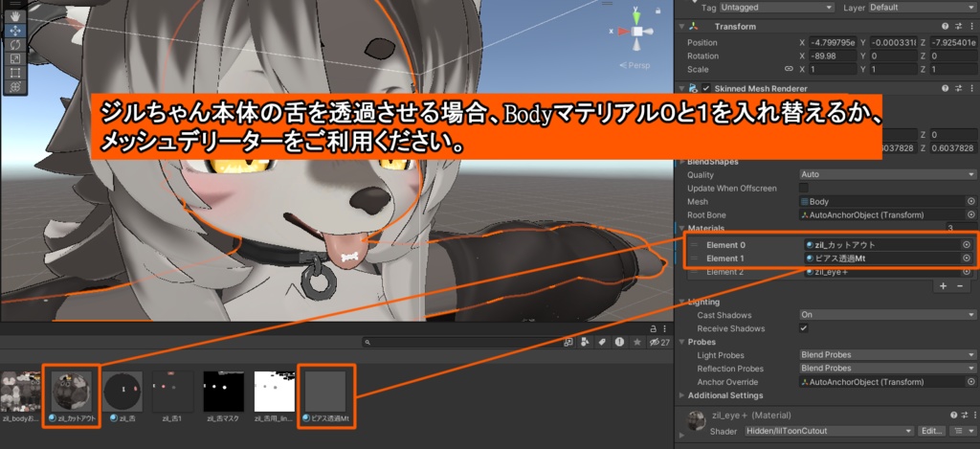Open the object picker for Root Bone
980x449 pixels.
[x=970, y=214]
